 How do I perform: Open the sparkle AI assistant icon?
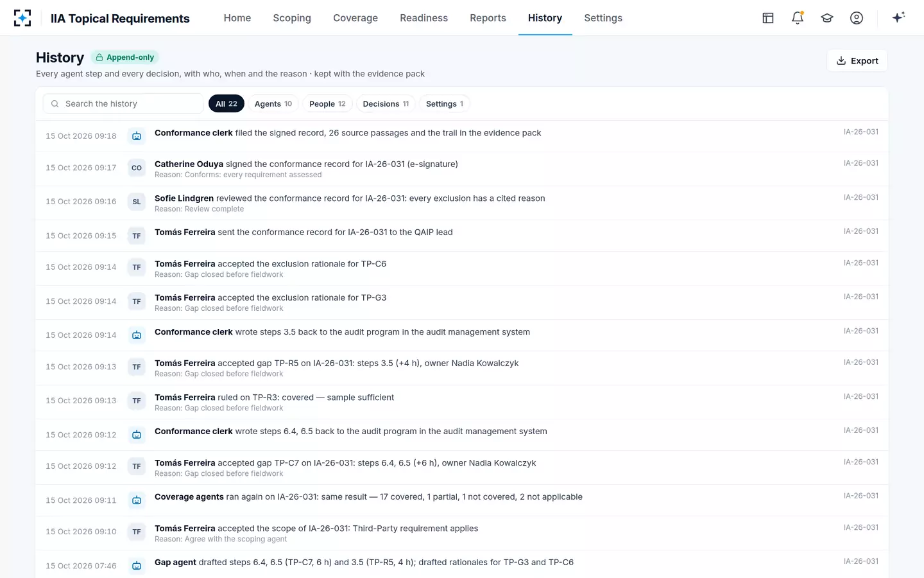click(898, 17)
